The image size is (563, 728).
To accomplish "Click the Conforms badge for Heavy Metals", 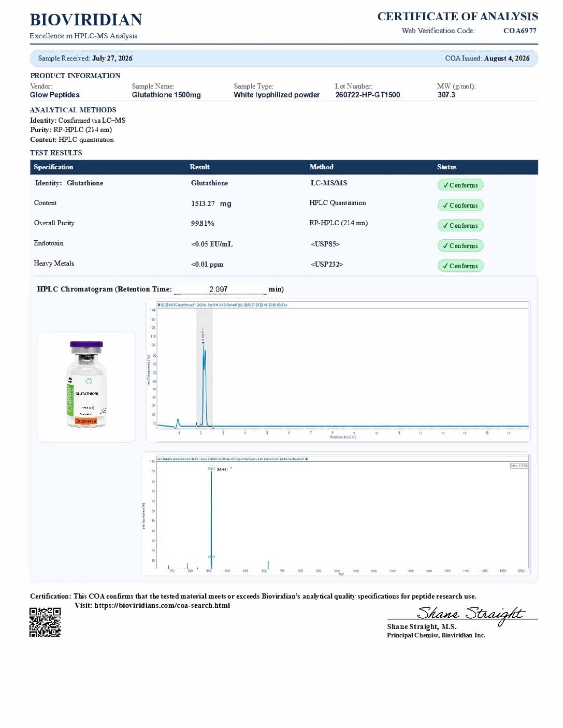I will click(460, 266).
